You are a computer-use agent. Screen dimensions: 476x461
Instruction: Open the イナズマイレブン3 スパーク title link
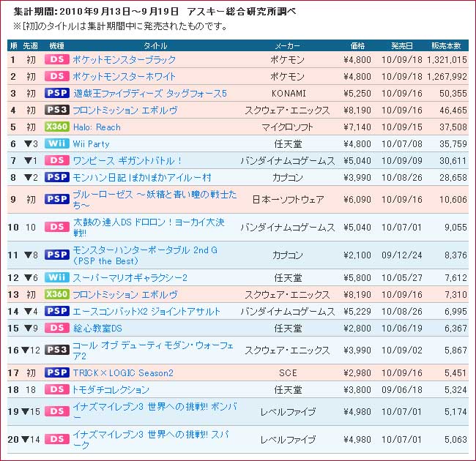151,440
